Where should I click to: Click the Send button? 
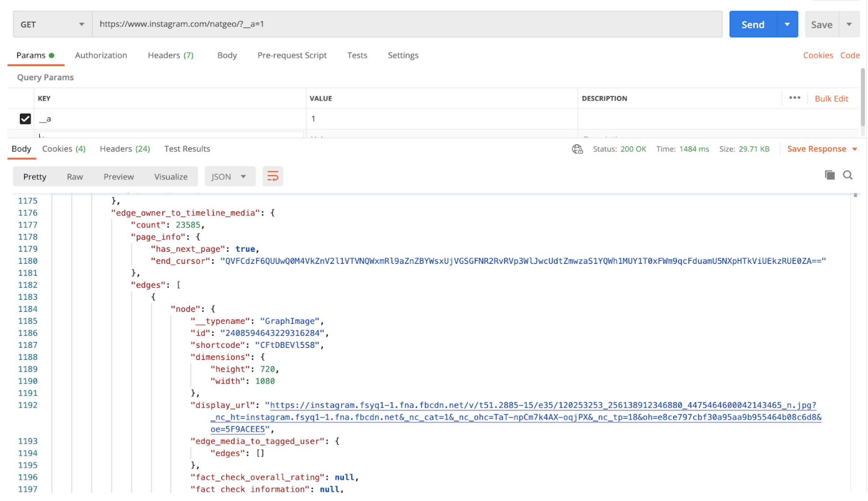753,24
